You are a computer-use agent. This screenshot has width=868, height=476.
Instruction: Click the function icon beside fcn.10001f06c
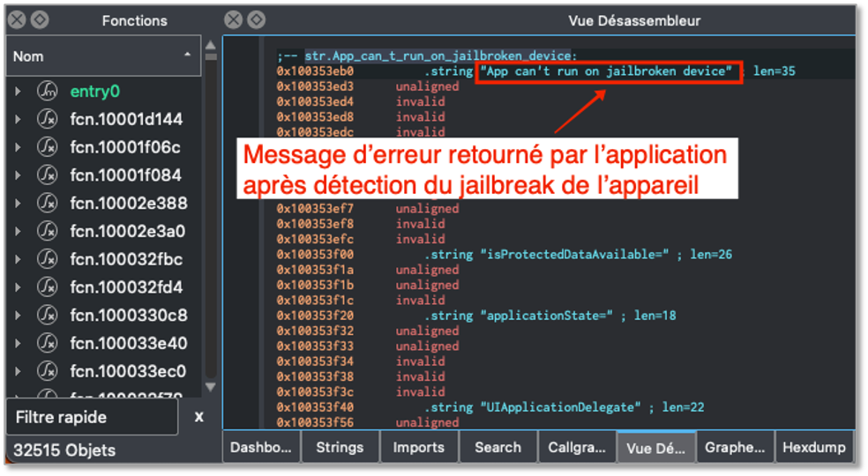[x=48, y=147]
